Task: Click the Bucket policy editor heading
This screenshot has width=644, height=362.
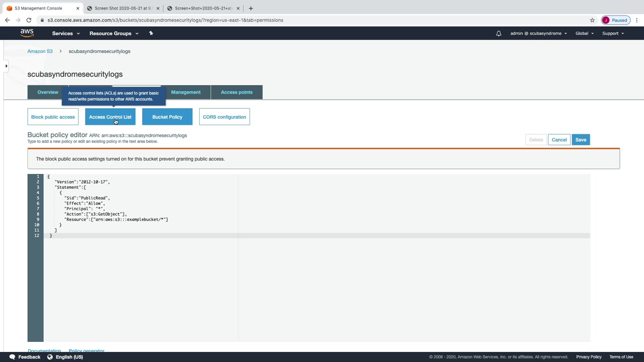Action: point(57,135)
